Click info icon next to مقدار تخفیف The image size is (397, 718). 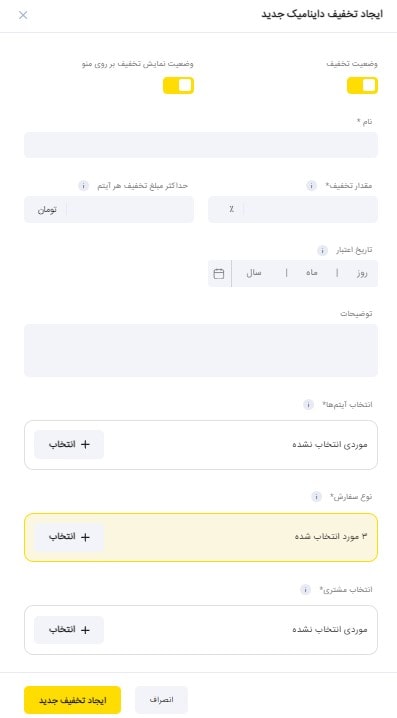pyautogui.click(x=311, y=186)
